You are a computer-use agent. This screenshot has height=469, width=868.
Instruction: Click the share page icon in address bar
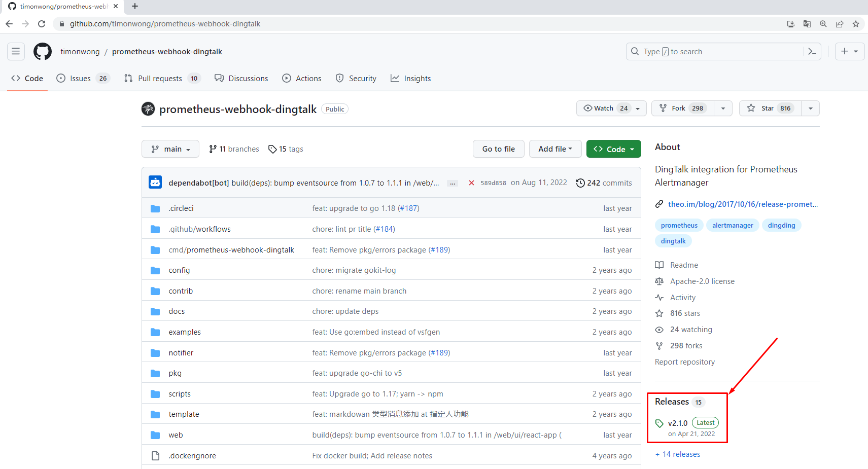tap(840, 24)
